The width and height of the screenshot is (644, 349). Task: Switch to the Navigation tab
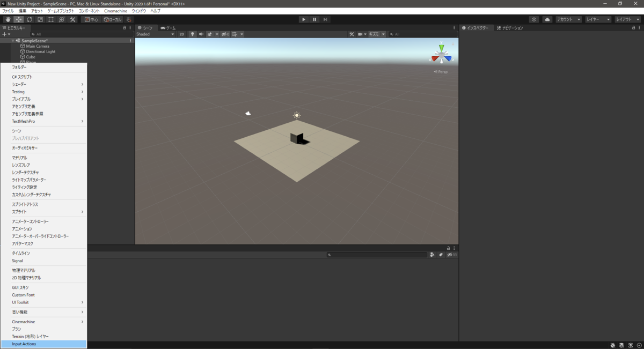click(x=509, y=28)
